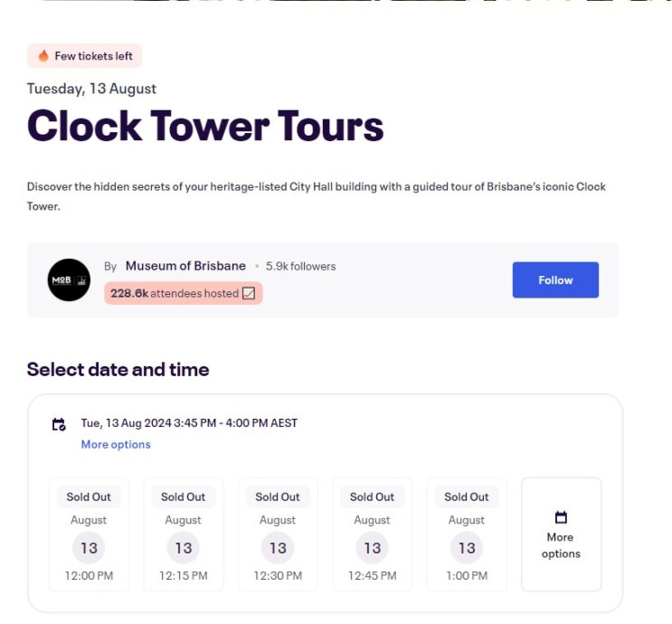Select the 12:00 PM time slot
The image size is (672, 624).
coord(89,534)
